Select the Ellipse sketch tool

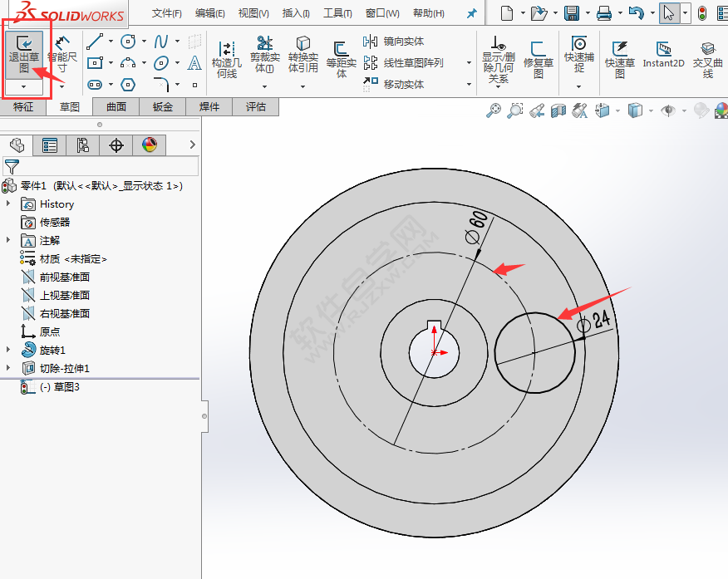tap(161, 62)
